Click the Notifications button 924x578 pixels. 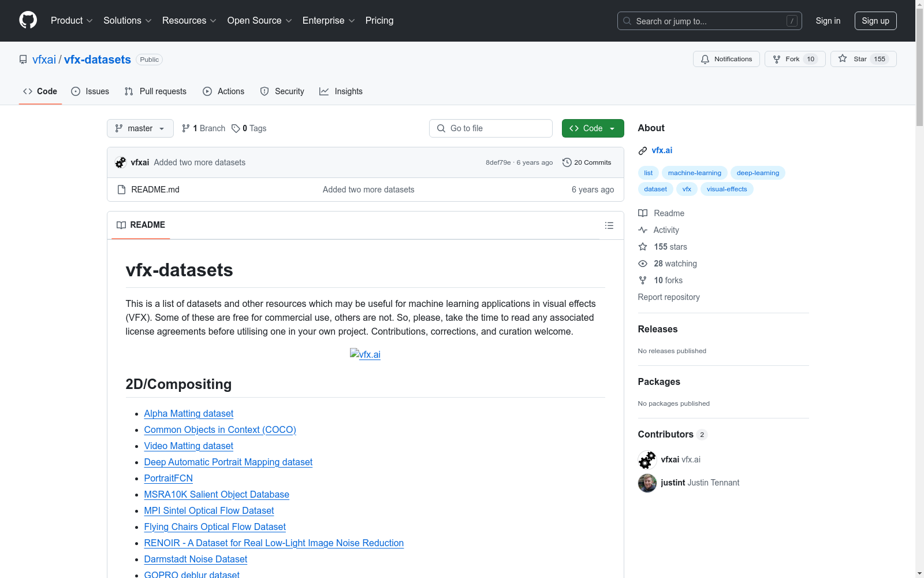726,59
